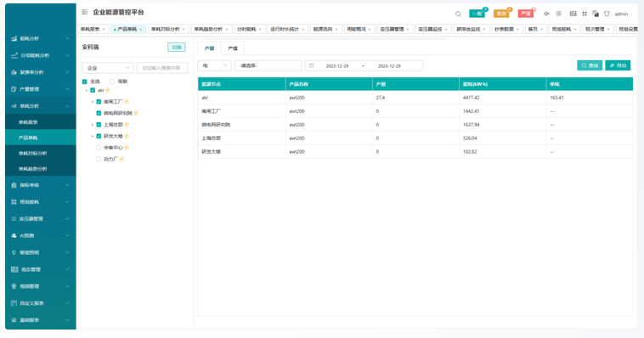Click the 自定义报表 sidebar icon
This screenshot has height=338, width=644.
click(x=14, y=303)
